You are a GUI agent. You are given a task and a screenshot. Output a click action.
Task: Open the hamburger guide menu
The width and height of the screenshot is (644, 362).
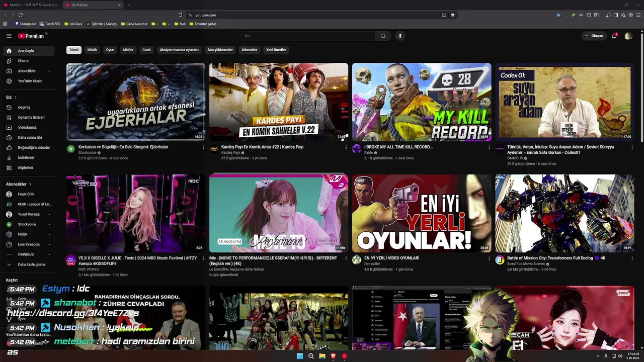click(x=9, y=36)
